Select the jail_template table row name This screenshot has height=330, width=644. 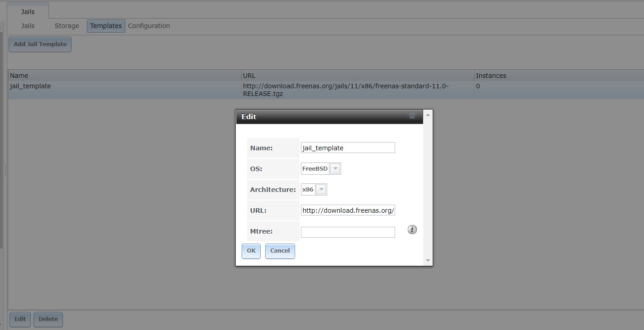point(30,86)
